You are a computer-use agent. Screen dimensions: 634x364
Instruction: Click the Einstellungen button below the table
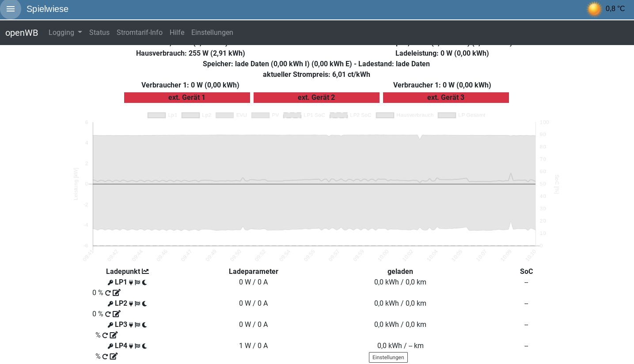(x=388, y=357)
